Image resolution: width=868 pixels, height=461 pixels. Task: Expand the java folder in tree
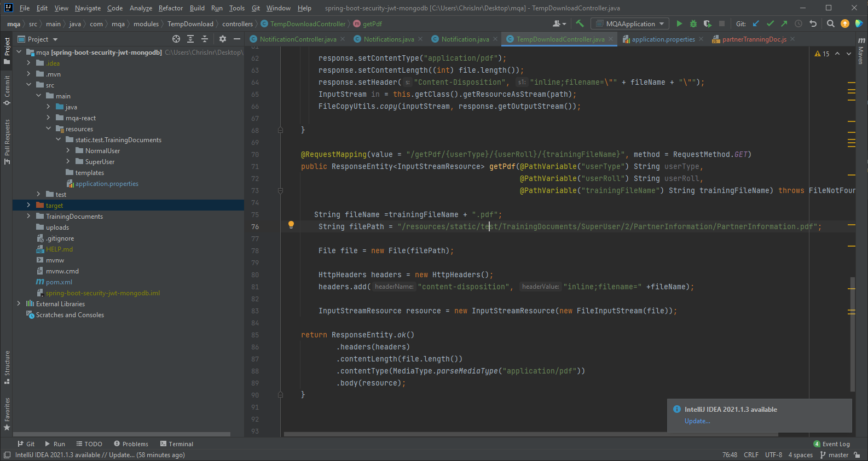click(x=48, y=107)
